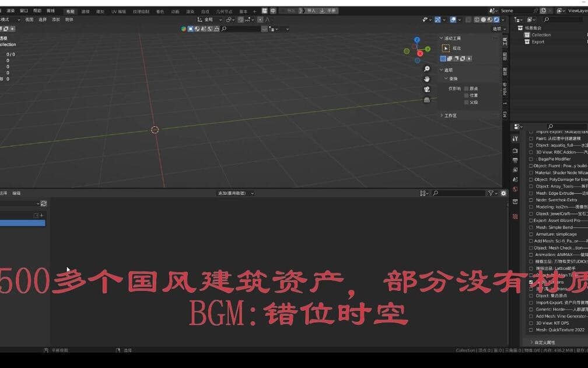Screen dimensions: 588x368
Task: Open asset browser settings gear icon
Action: (503, 193)
